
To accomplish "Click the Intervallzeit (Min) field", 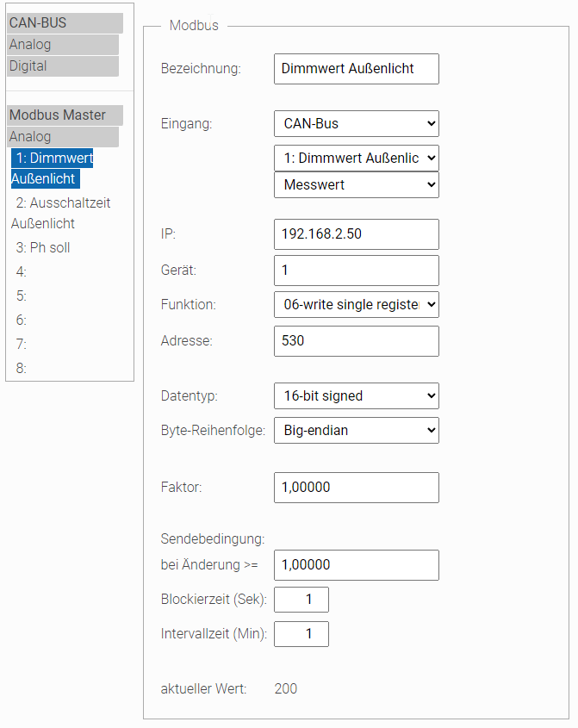I will 301,635.
